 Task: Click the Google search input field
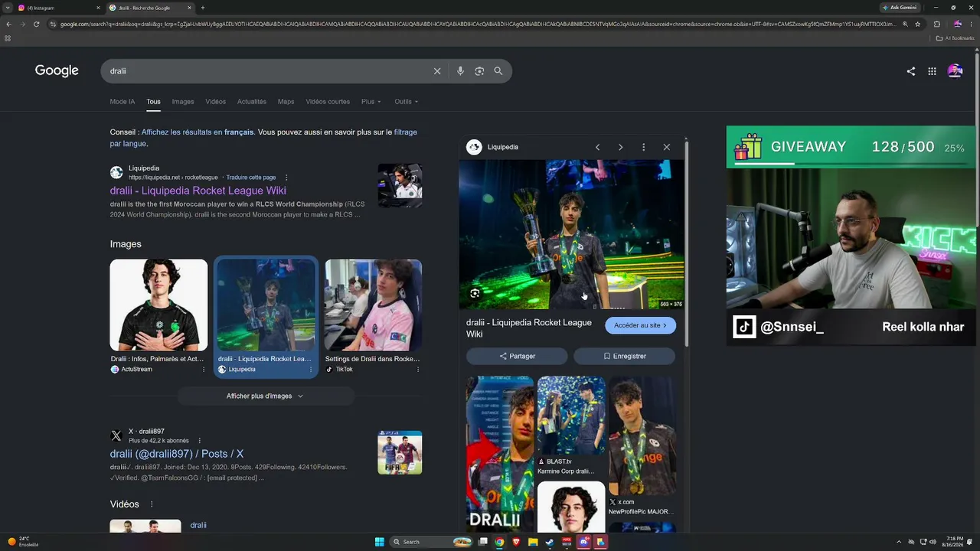[268, 71]
